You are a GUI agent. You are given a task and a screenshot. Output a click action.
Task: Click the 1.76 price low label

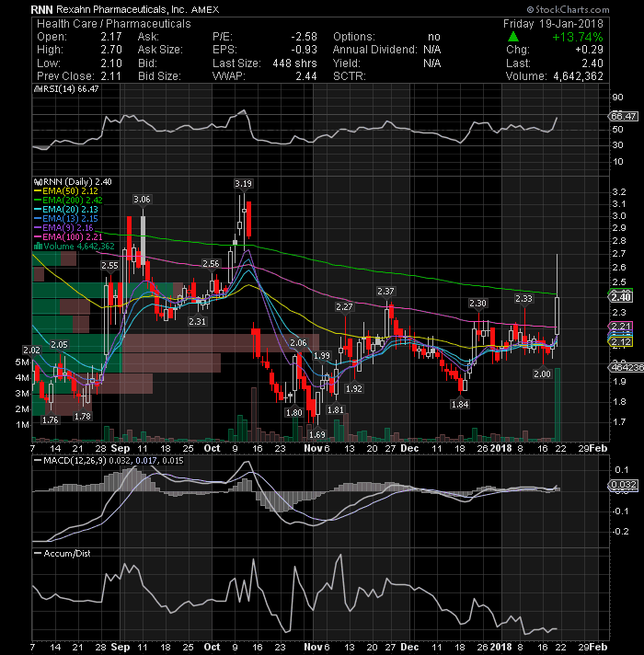point(51,419)
